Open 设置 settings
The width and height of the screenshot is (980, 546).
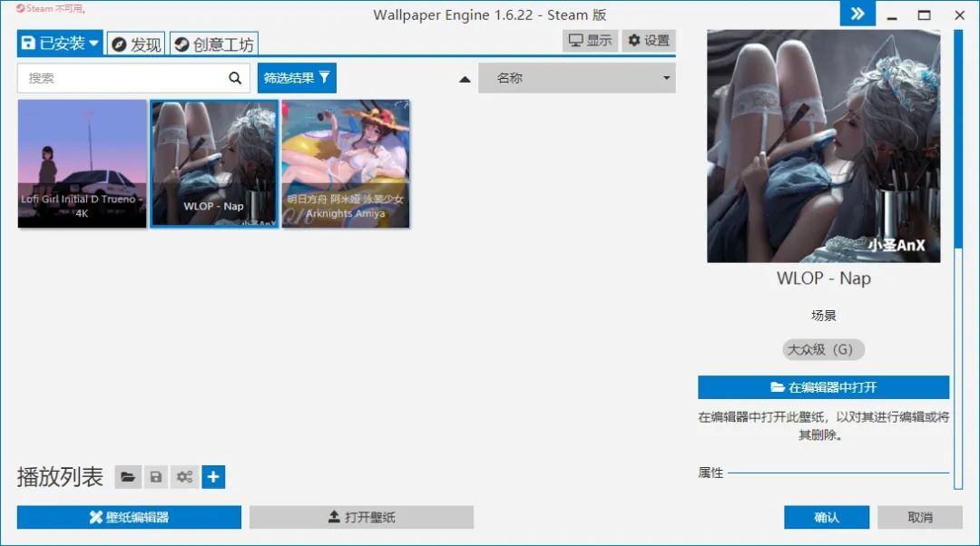pyautogui.click(x=649, y=41)
